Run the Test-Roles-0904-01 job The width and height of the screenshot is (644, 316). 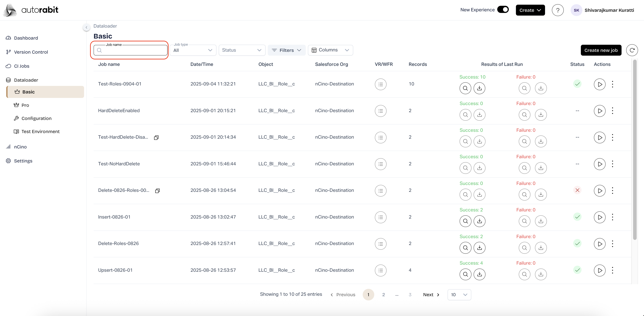(x=599, y=84)
